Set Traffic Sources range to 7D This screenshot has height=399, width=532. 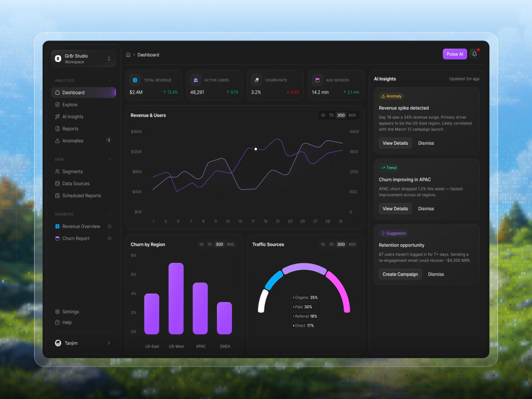point(331,244)
